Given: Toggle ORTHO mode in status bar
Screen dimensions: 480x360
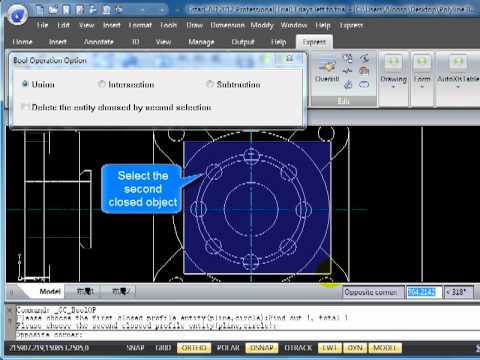Looking at the screenshot, I should coord(194,348).
